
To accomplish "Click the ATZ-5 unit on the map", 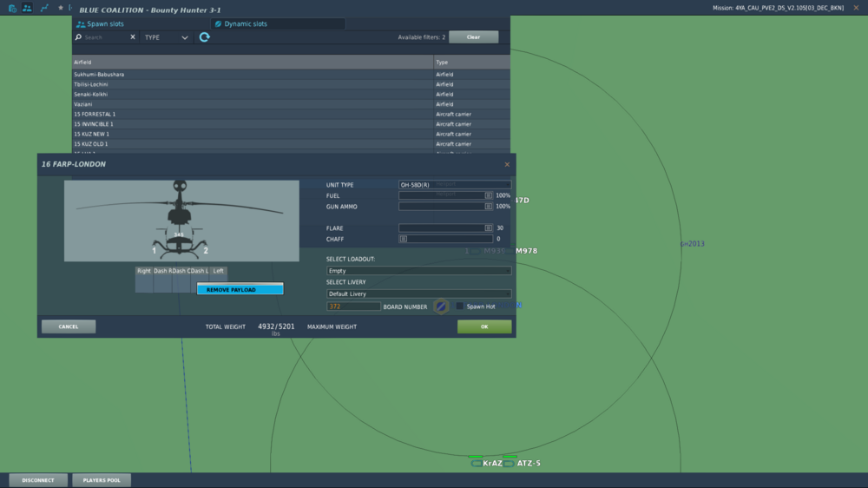I will [x=523, y=463].
